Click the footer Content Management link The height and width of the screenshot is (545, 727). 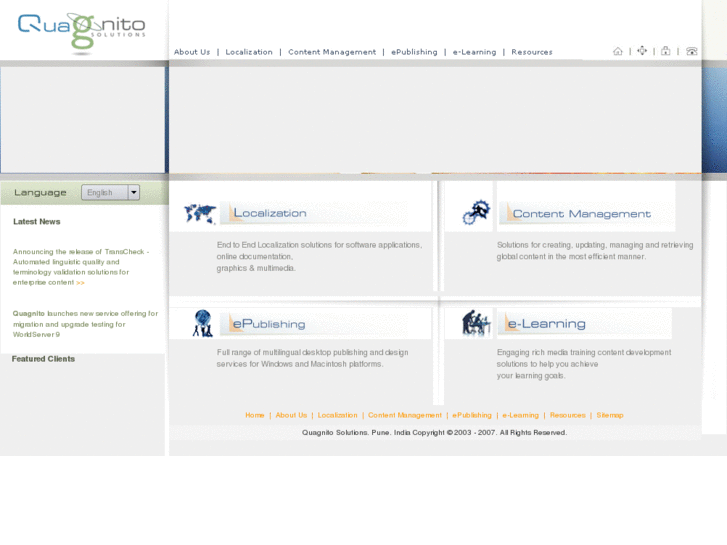point(405,415)
